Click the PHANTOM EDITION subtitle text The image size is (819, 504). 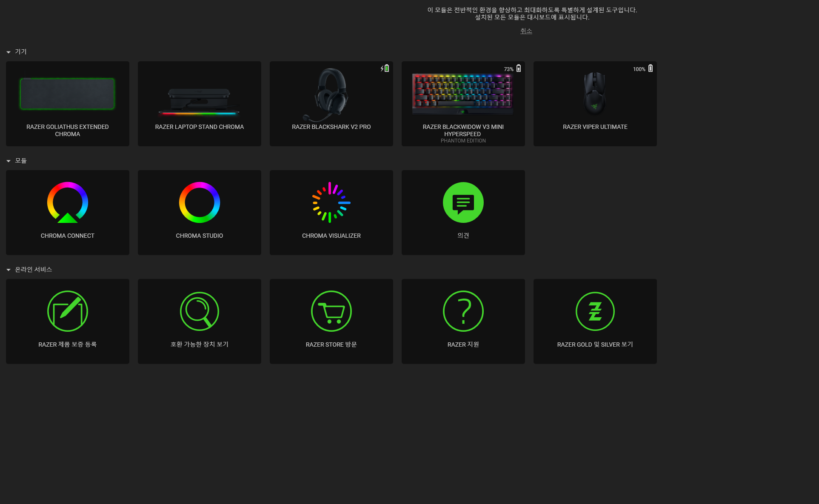coord(463,141)
